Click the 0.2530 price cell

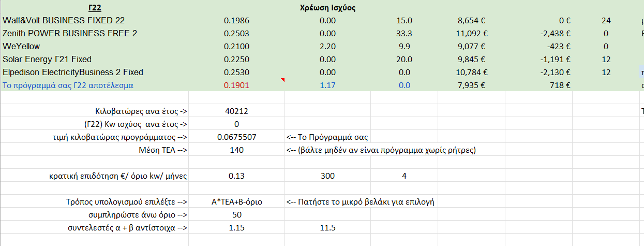tap(236, 73)
